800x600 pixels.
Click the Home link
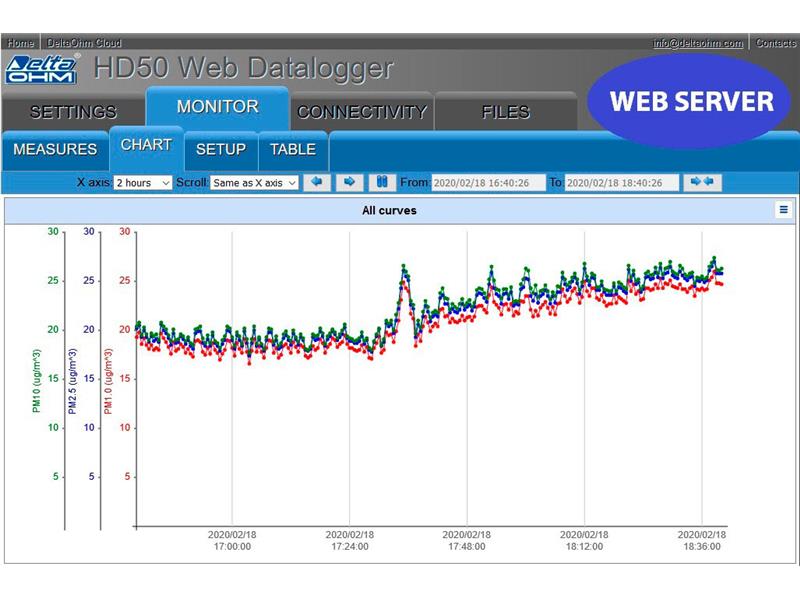[21, 43]
